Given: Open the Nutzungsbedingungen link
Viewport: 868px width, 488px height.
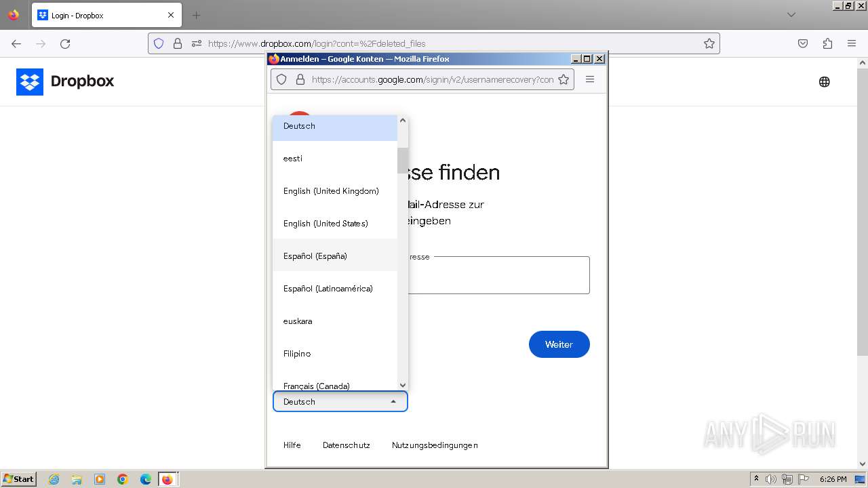Looking at the screenshot, I should coord(435,445).
